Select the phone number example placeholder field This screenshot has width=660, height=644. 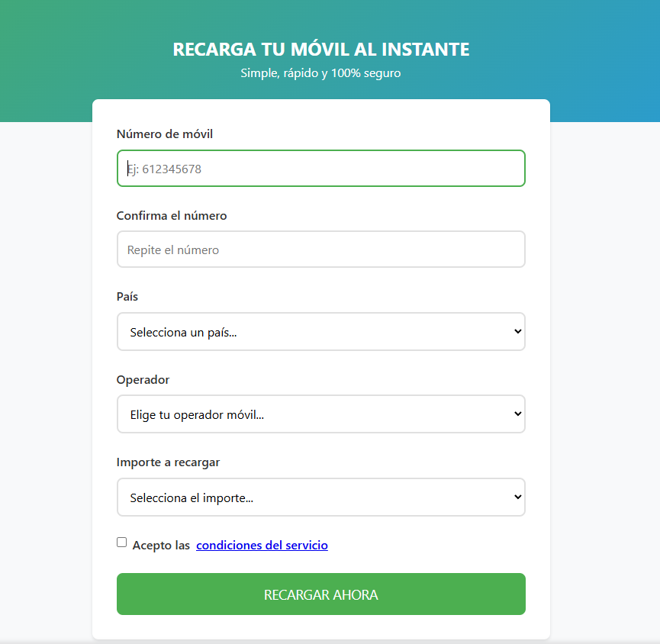click(320, 168)
